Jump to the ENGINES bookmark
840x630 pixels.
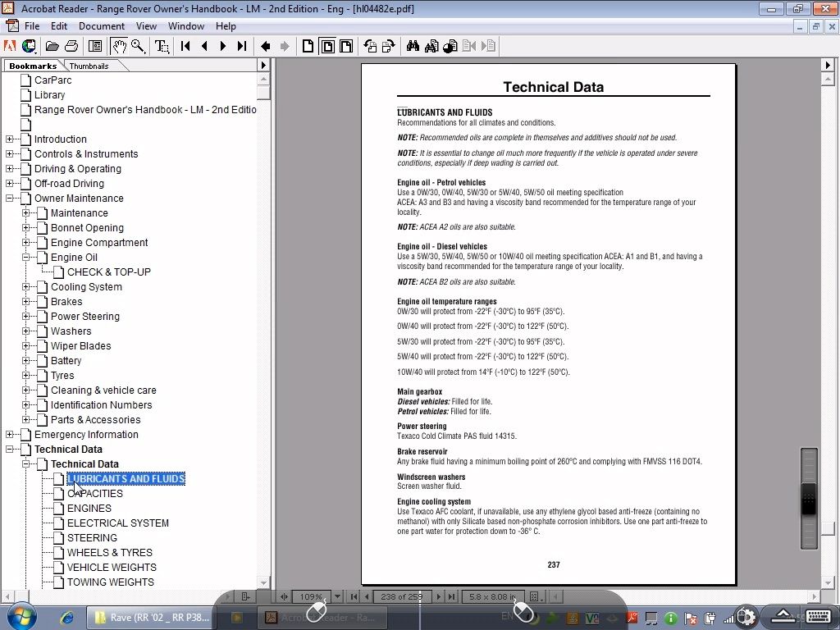coord(89,509)
